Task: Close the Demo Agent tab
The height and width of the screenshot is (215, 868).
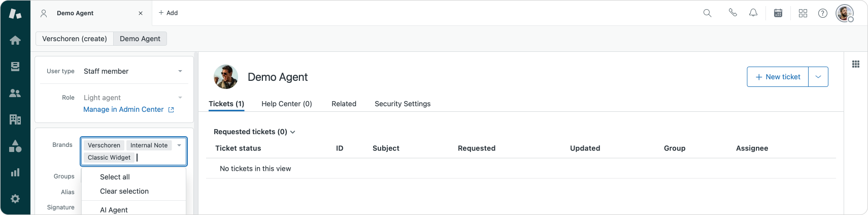Action: 141,13
